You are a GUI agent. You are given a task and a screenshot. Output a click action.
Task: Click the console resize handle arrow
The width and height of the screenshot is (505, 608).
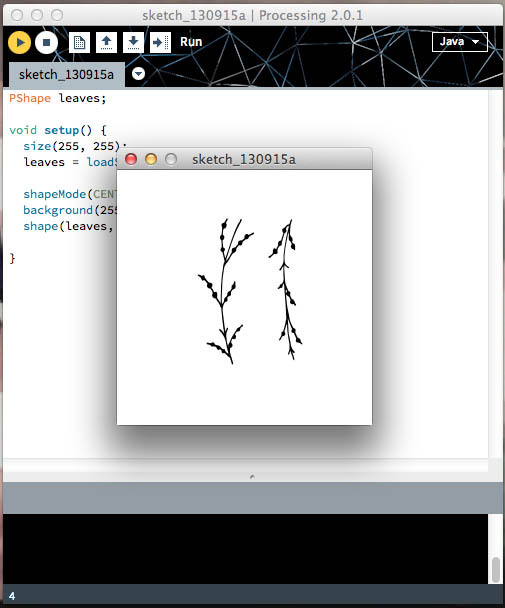252,476
